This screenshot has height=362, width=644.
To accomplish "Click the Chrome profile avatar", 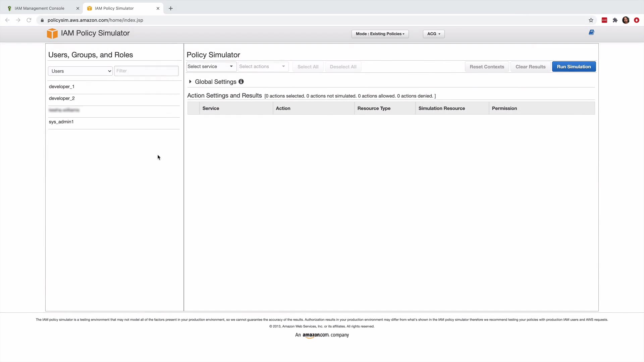I will [x=626, y=20].
